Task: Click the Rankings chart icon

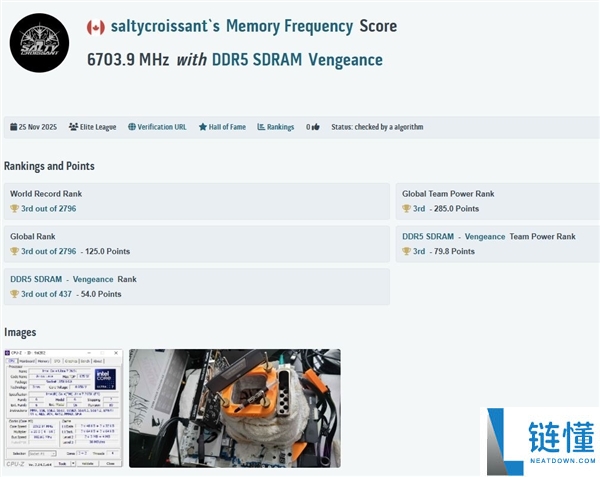Action: pos(261,127)
